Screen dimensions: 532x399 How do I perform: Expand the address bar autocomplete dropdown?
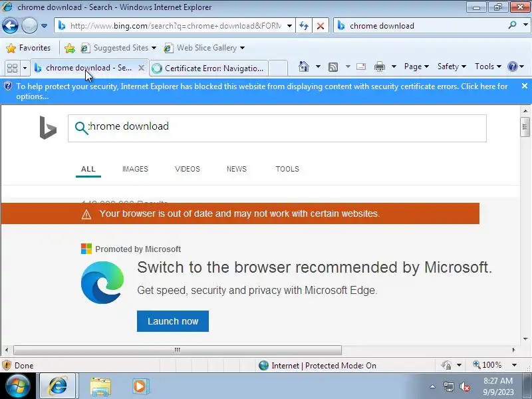coord(289,26)
